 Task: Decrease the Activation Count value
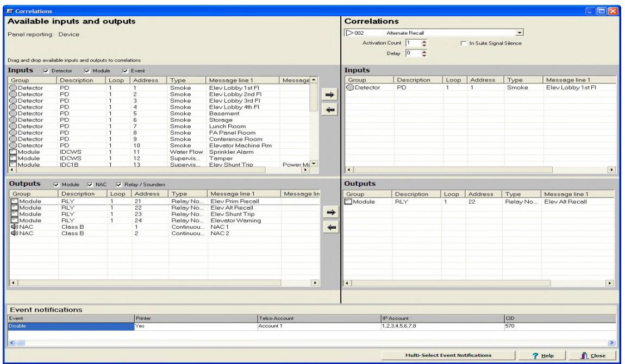pos(424,45)
